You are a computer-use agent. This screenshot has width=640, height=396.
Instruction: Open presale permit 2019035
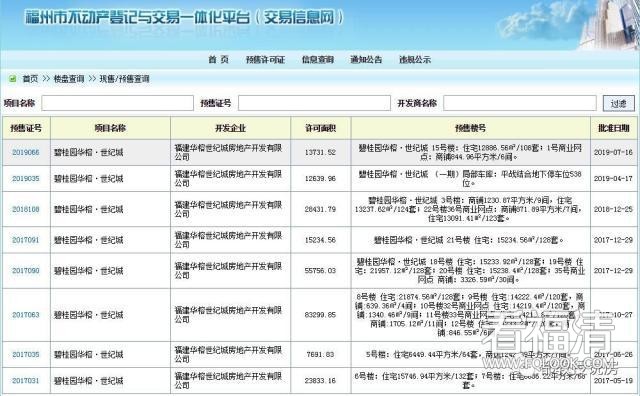pos(26,178)
